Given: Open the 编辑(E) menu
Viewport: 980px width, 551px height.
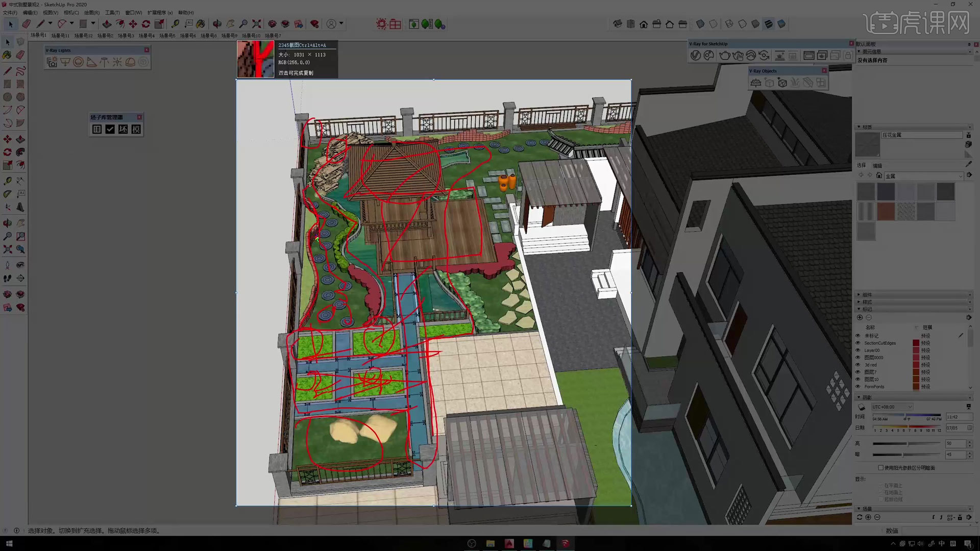Looking at the screenshot, I should tap(30, 13).
